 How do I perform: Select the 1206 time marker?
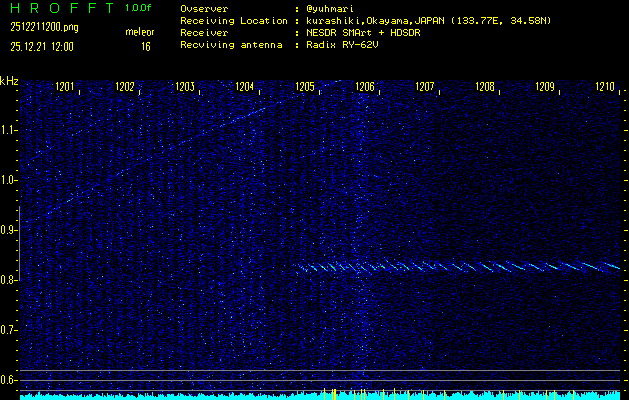[365, 87]
